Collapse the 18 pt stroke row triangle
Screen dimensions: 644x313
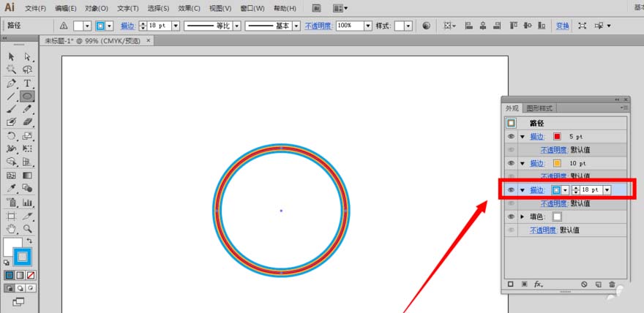tap(523, 190)
